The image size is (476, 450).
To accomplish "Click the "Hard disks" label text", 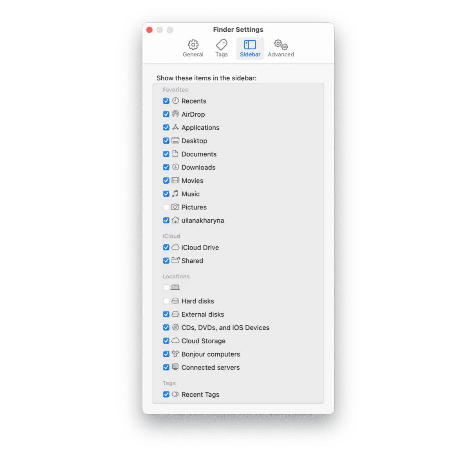I will pyautogui.click(x=198, y=301).
